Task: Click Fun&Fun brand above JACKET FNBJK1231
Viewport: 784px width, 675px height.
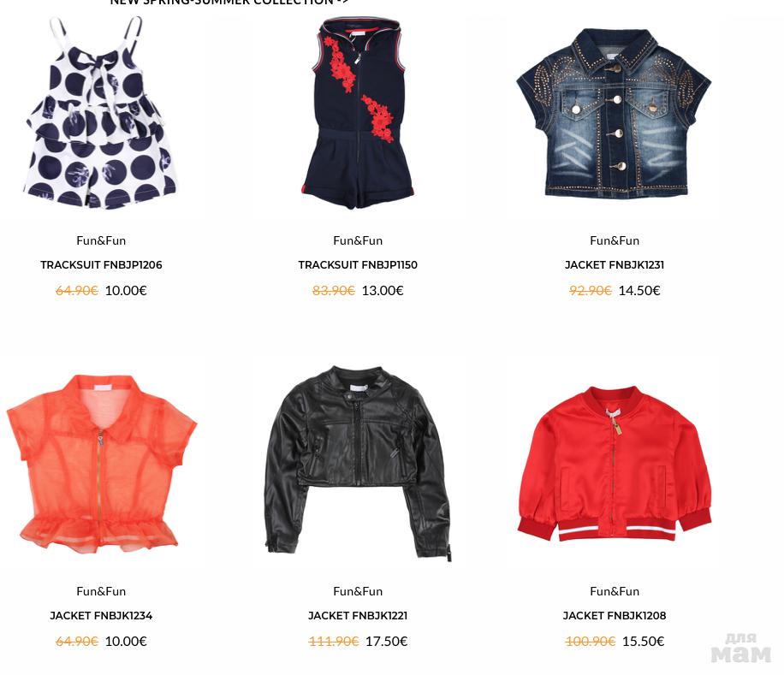Action: (615, 240)
